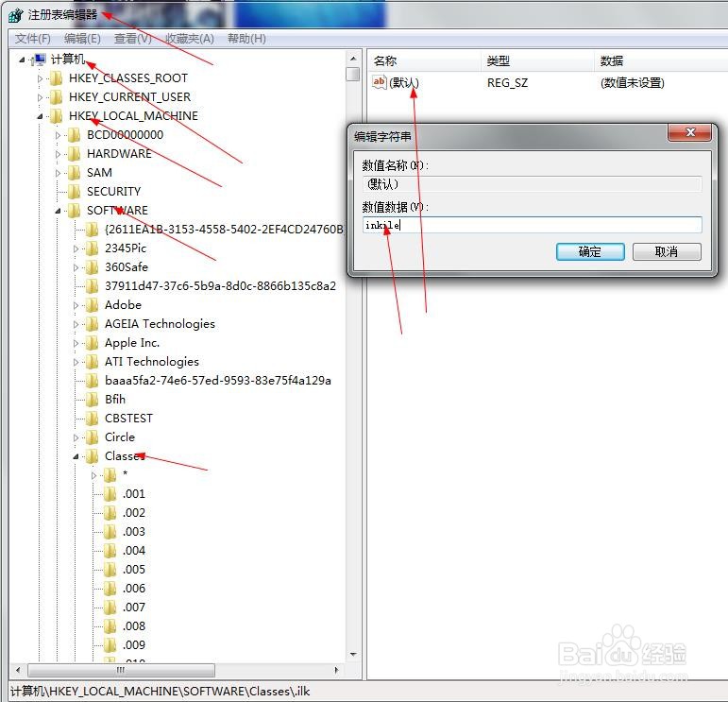728x702 pixels.
Task: Click the Bfih folder icon
Action: click(93, 400)
